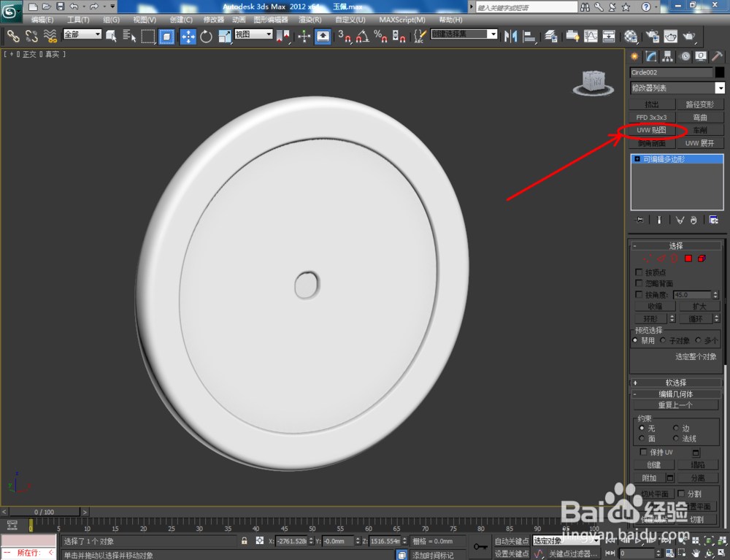The width and height of the screenshot is (730, 560).
Task: Expand the 软选择 rollout
Action: point(675,383)
